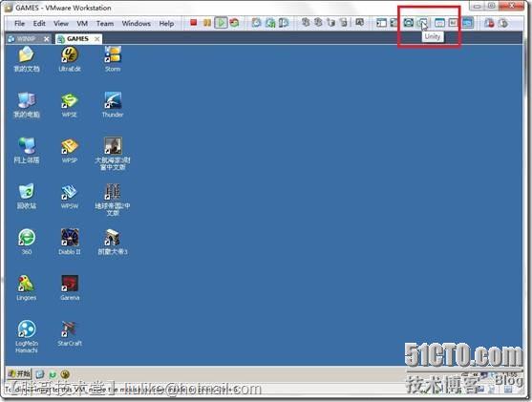Click the Revert to Snapshot toolbar icon
Image resolution: width=532 pixels, height=402 pixels.
(270, 23)
